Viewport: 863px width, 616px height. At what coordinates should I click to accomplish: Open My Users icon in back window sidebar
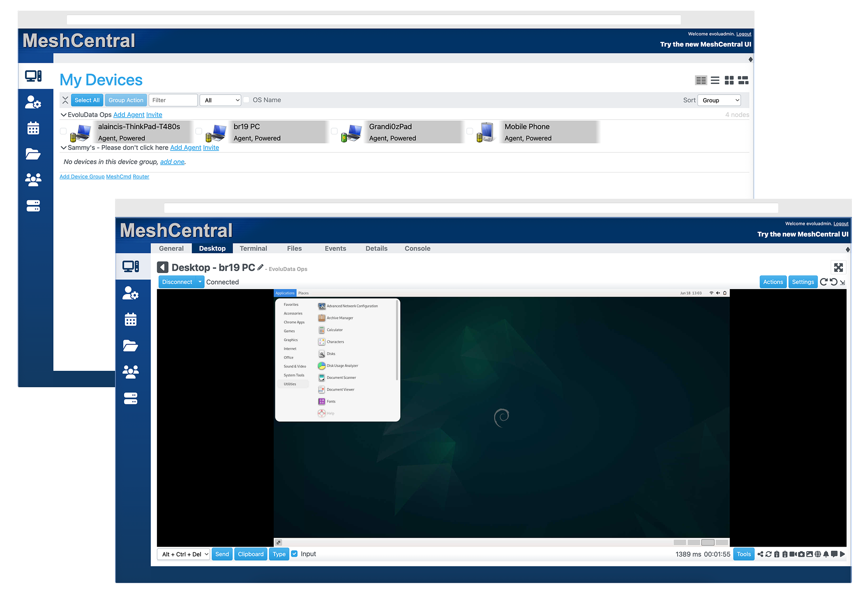[33, 179]
